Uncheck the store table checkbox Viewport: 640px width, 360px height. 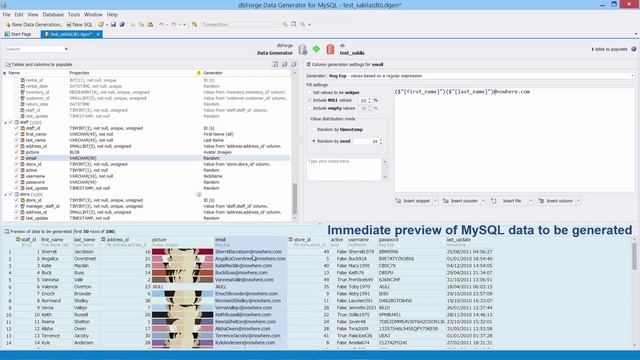click(x=11, y=194)
